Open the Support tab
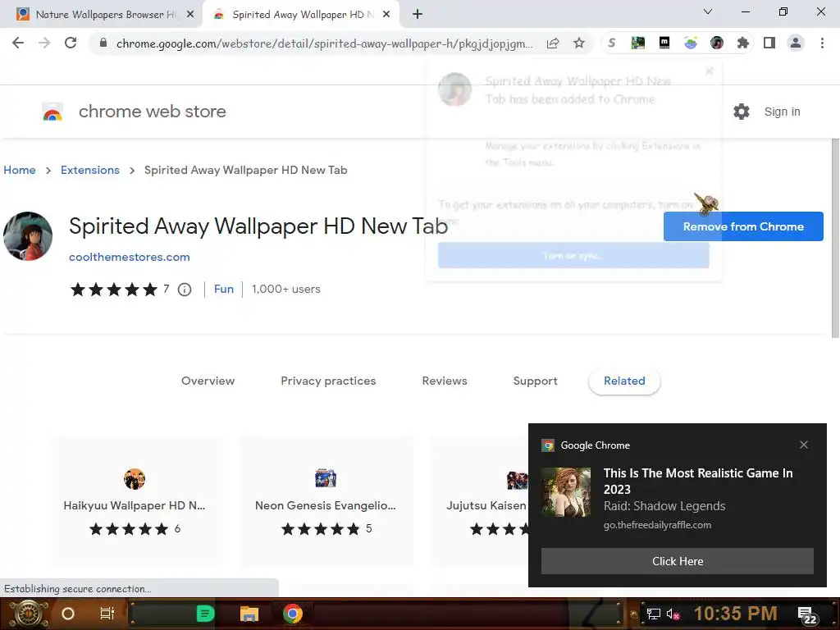Screen dimensions: 840x630 [535, 381]
